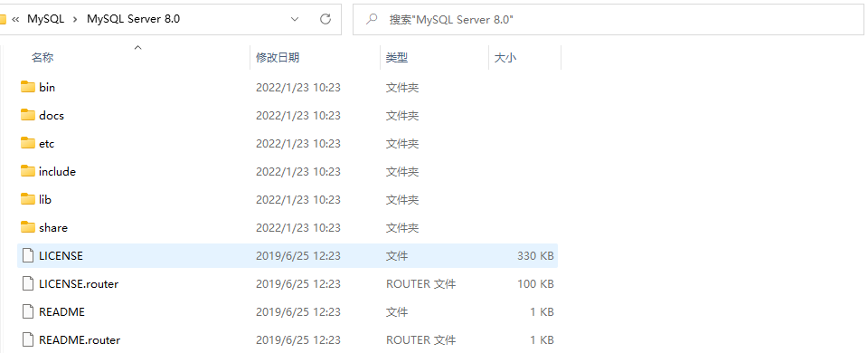This screenshot has width=868, height=353.
Task: Select the file name text README.router
Action: tap(80, 339)
